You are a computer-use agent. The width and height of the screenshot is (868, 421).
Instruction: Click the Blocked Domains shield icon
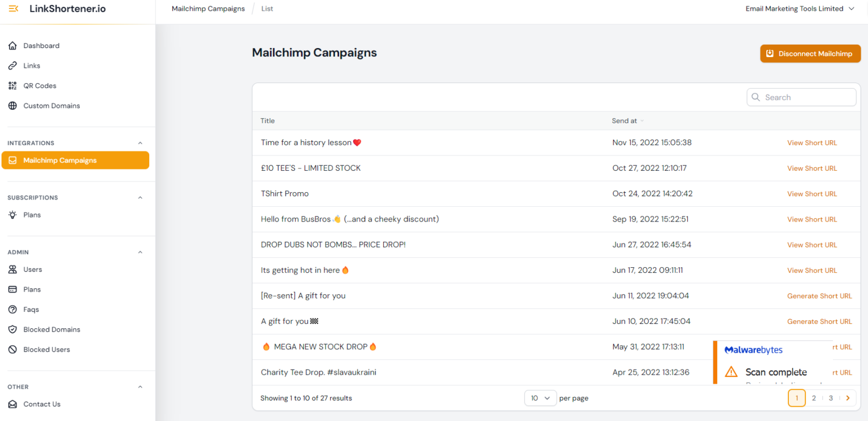click(12, 329)
